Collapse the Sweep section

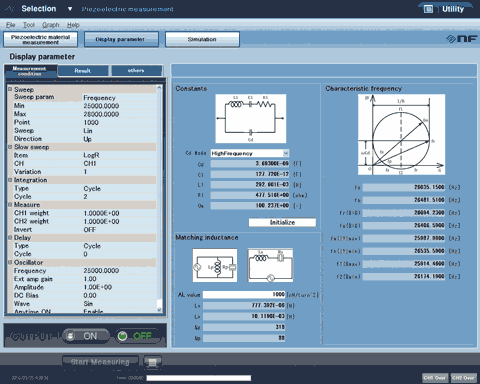tap(10, 89)
